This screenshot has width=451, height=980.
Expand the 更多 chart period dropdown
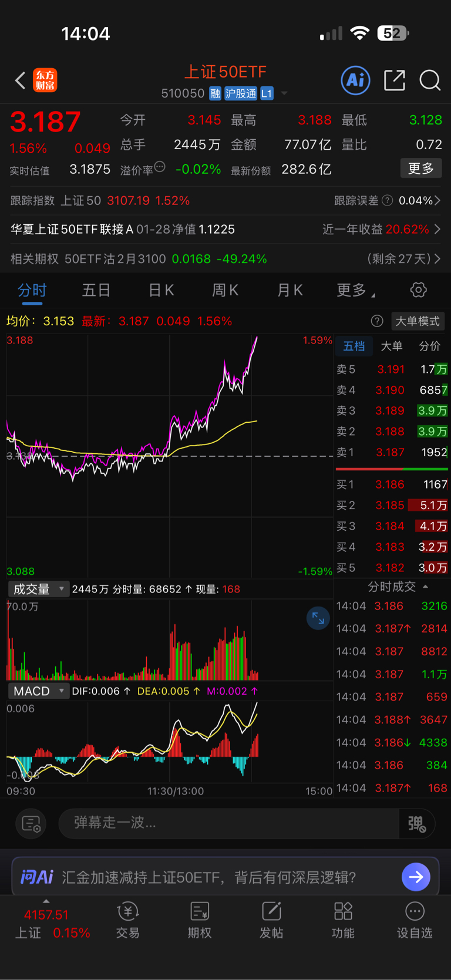coord(356,290)
